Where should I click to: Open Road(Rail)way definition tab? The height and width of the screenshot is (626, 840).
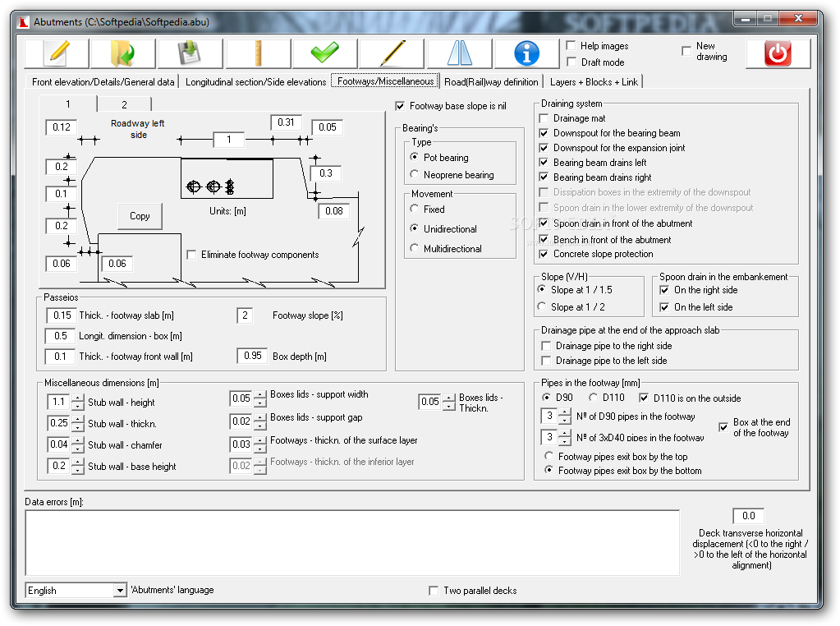coord(491,82)
